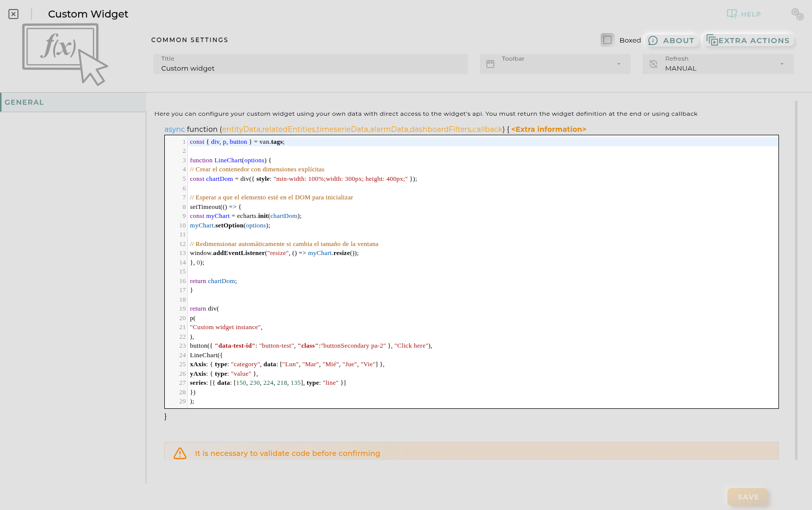Screen dimensions: 812x510
Task: Click the Refresh cycle icon
Action: [x=653, y=64]
